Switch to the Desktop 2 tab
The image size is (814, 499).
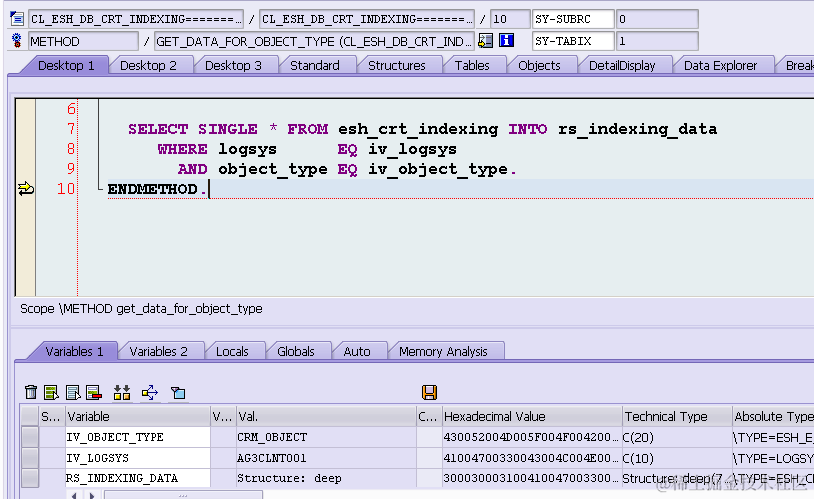(x=148, y=65)
